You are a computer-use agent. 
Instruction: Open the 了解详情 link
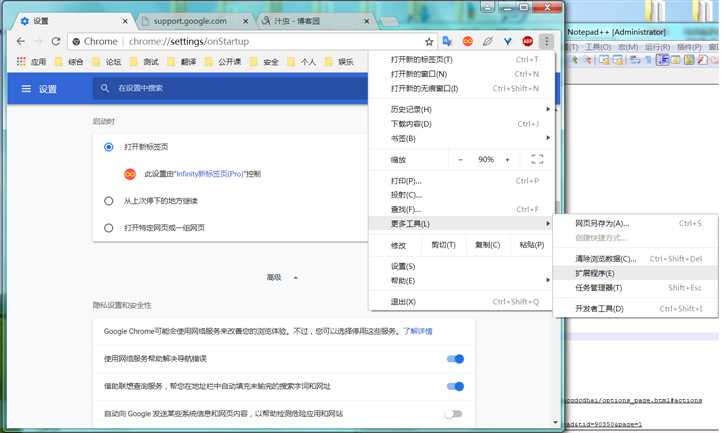click(418, 331)
